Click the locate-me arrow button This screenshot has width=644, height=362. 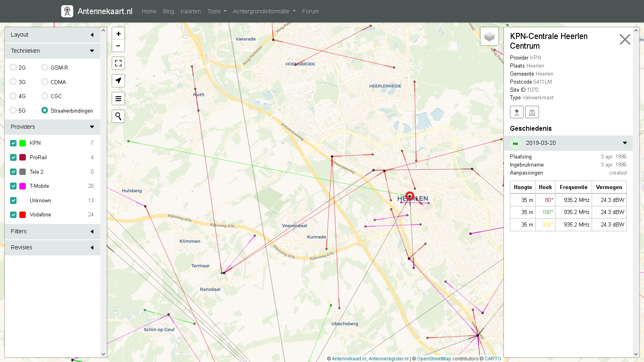[118, 81]
